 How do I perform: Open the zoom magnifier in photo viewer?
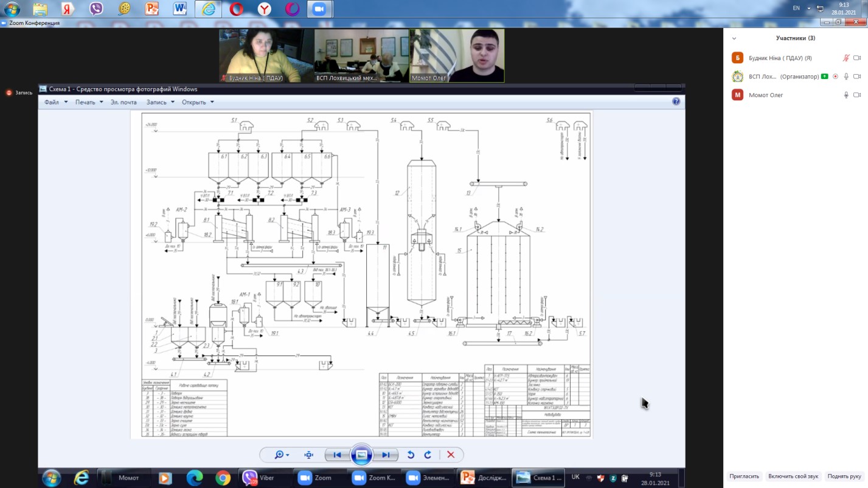pyautogui.click(x=282, y=455)
